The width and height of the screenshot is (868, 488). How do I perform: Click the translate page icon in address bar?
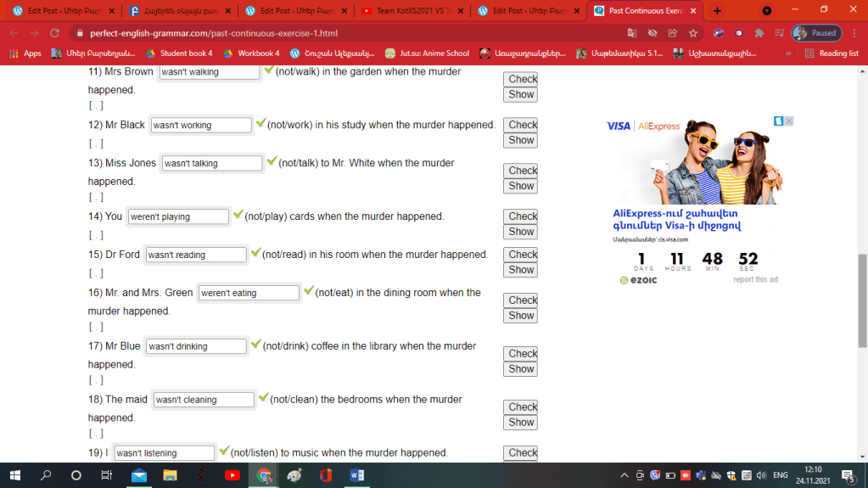click(632, 33)
